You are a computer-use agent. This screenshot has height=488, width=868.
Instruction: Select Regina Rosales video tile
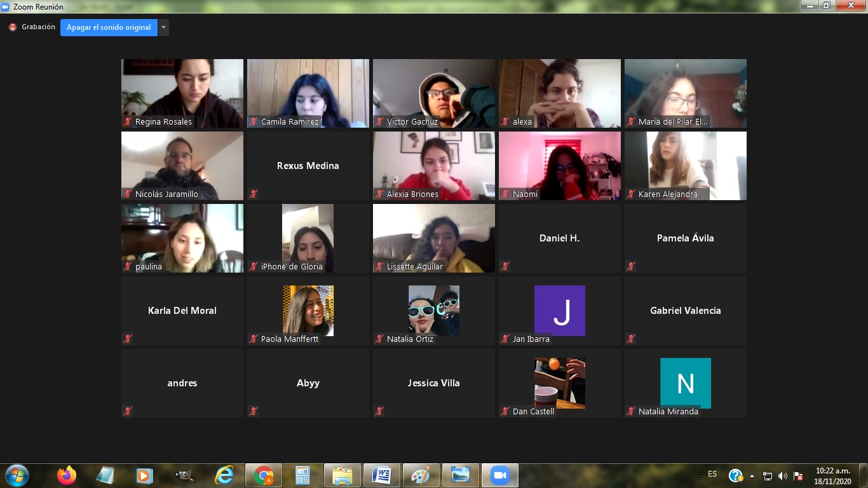pos(182,93)
